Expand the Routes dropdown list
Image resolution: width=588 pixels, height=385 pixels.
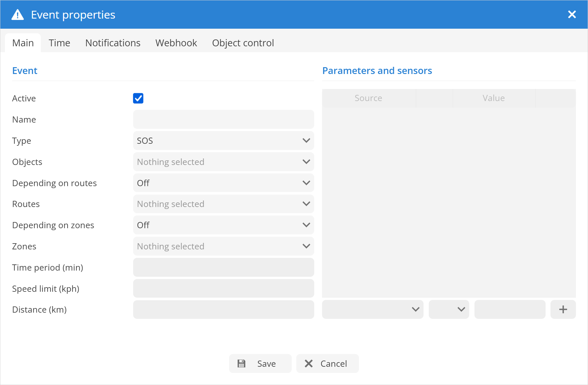click(x=223, y=204)
